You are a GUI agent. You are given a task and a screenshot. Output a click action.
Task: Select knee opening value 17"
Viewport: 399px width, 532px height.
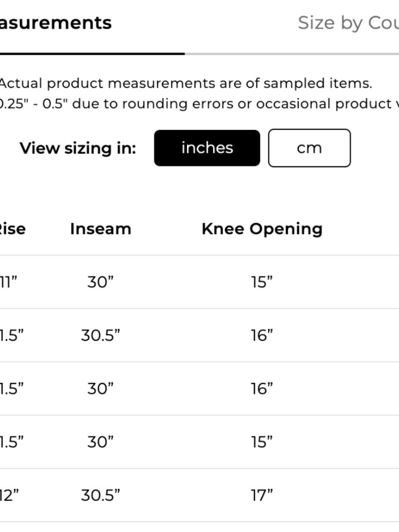262,496
